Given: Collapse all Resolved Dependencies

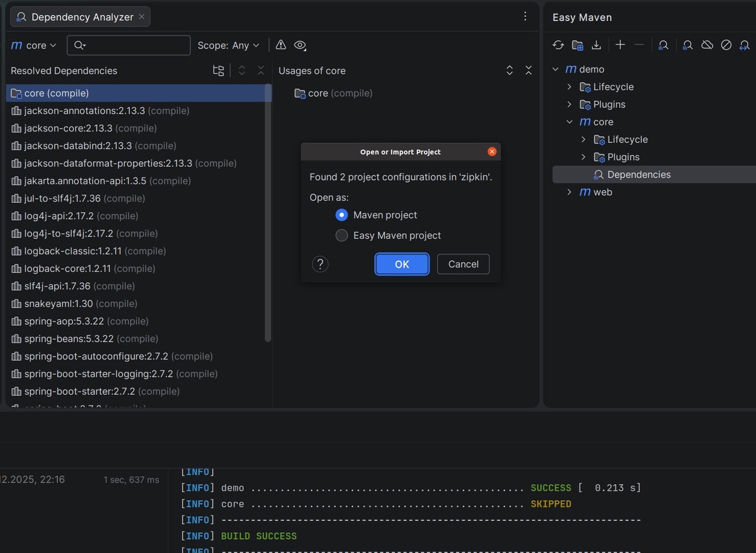Looking at the screenshot, I should tap(261, 71).
